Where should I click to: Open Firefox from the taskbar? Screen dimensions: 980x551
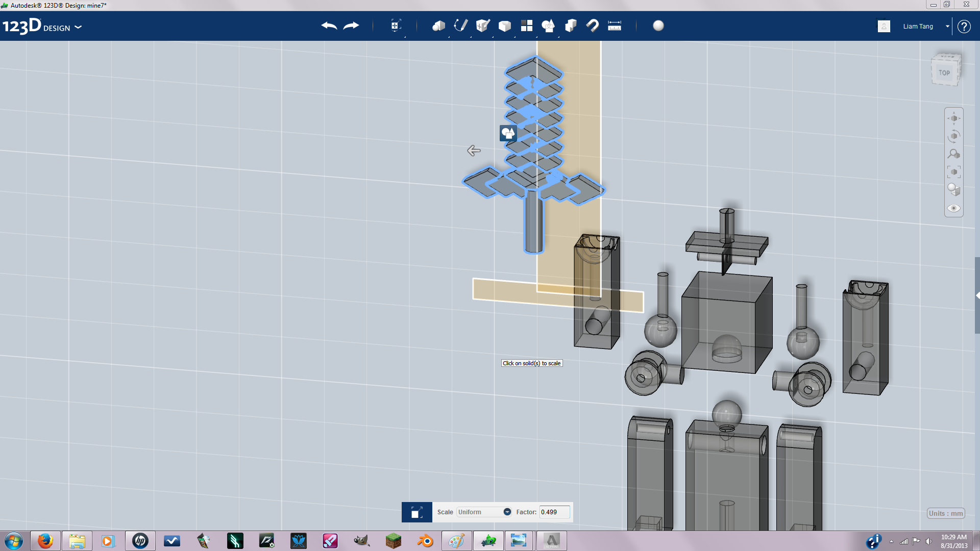[x=45, y=541]
